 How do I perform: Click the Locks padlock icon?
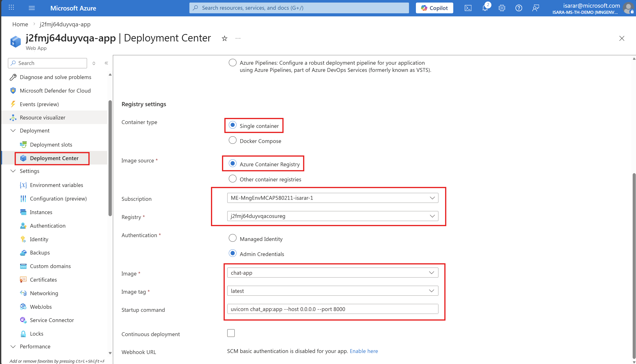point(23,334)
